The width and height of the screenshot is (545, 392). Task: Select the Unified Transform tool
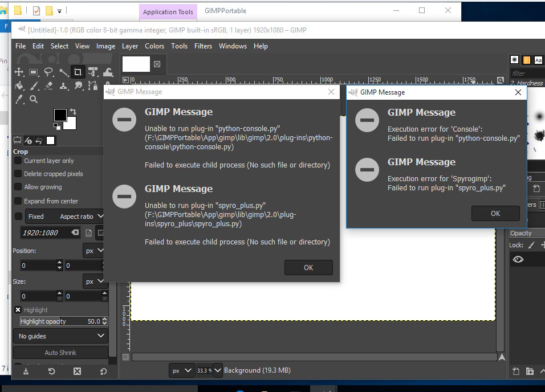tap(93, 72)
